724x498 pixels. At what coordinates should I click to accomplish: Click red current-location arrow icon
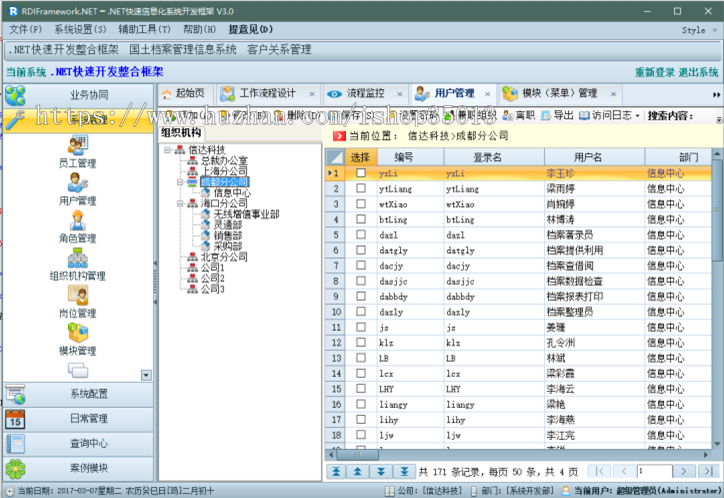click(339, 136)
